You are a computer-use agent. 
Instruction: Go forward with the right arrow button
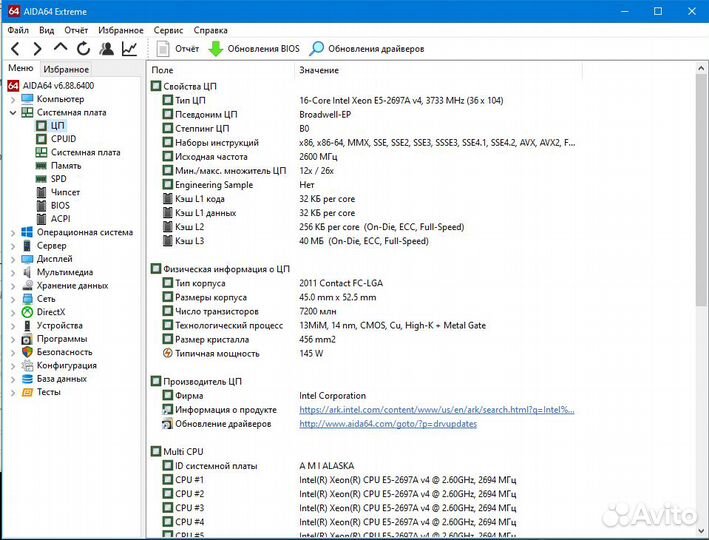tap(38, 48)
